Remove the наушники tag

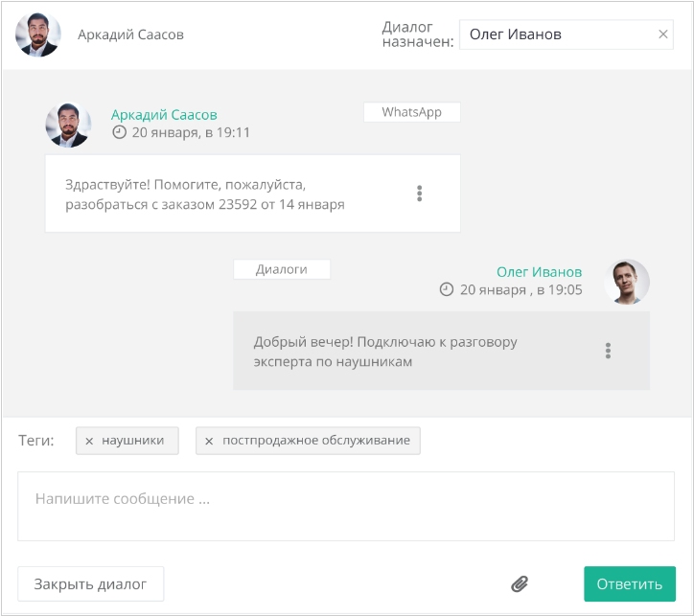point(89,441)
